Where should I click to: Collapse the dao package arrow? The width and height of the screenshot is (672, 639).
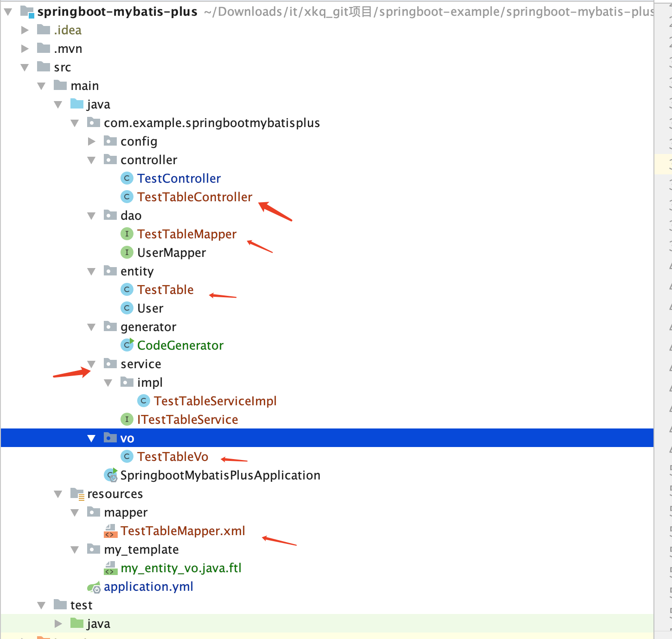pos(92,216)
